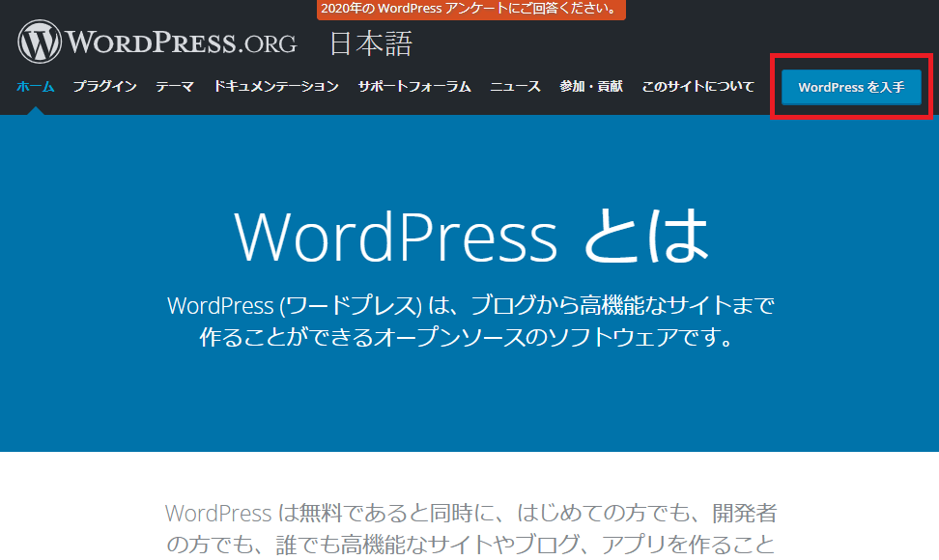
Task: Click the paragraph line starting の方でも、誰でも
Action: pos(469,544)
